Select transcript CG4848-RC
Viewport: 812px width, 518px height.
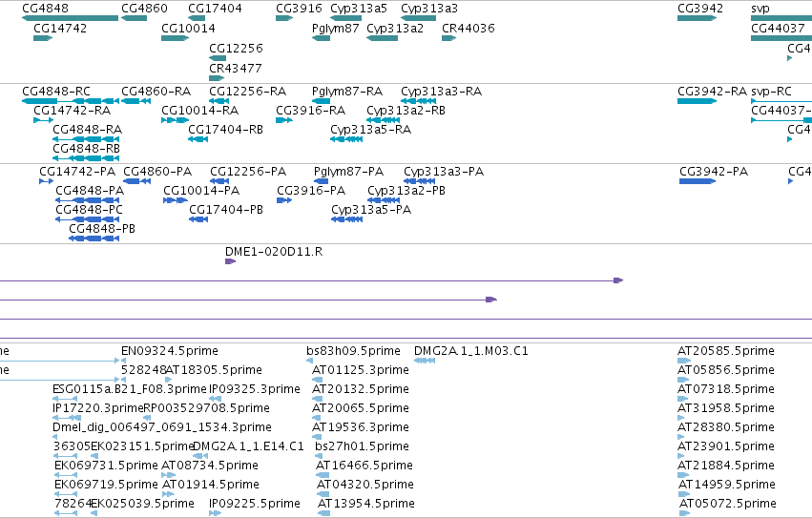point(56,92)
